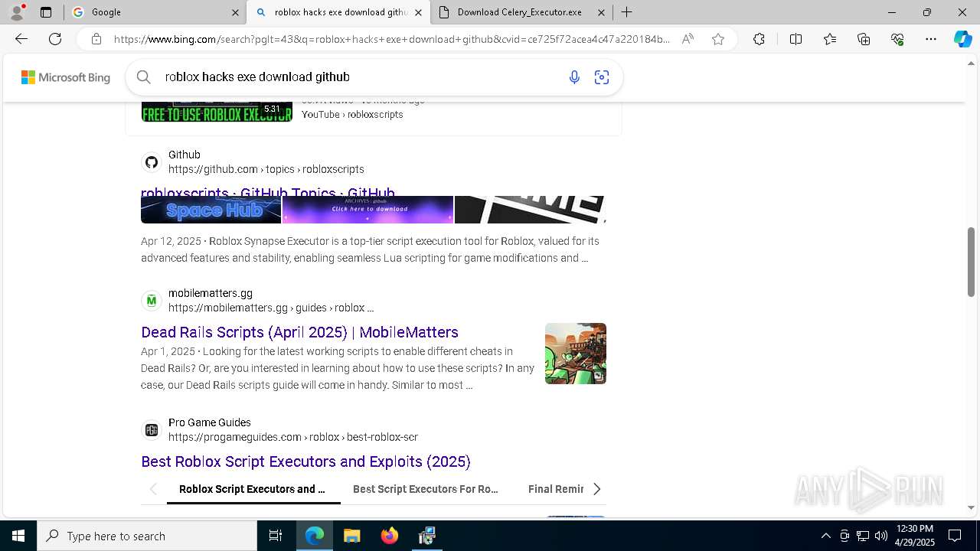Click the GitHub favicon next to result
This screenshot has height=551, width=980.
pyautogui.click(x=152, y=162)
